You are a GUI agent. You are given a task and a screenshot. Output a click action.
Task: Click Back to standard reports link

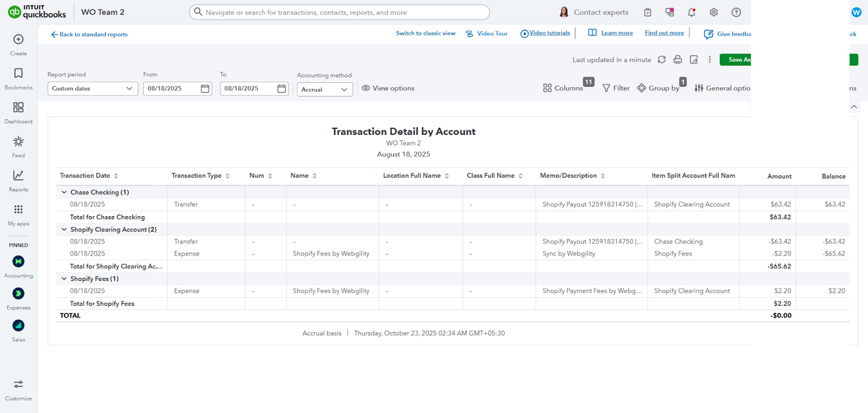(x=90, y=34)
